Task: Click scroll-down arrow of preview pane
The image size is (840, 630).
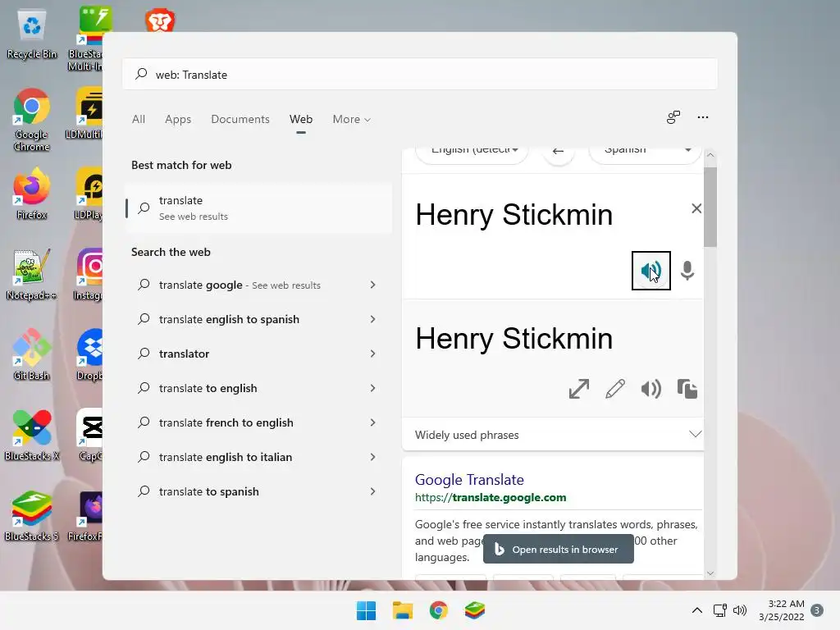Action: click(x=710, y=573)
